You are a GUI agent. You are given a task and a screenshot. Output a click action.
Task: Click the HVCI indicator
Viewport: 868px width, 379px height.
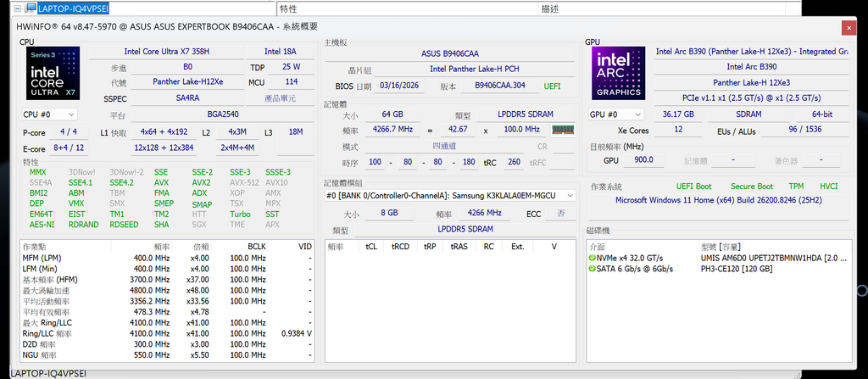click(x=829, y=187)
